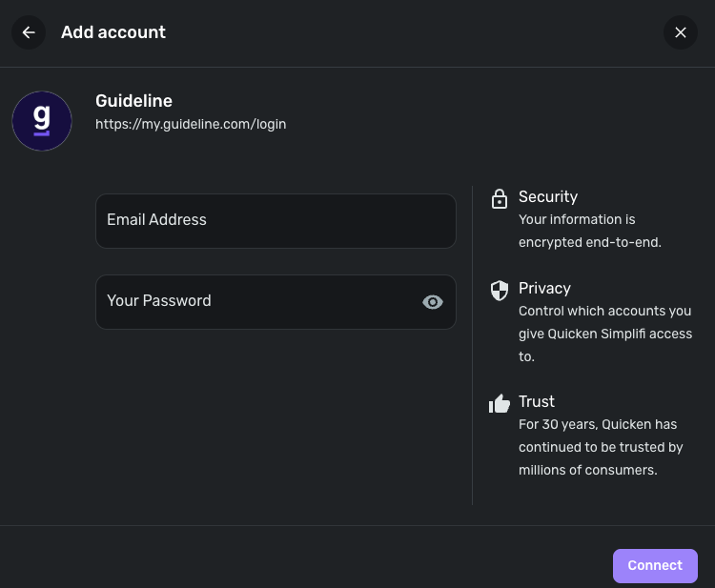Viewport: 715px width, 588px height.
Task: Click the Quicken Simplifi access description
Action: pos(604,334)
